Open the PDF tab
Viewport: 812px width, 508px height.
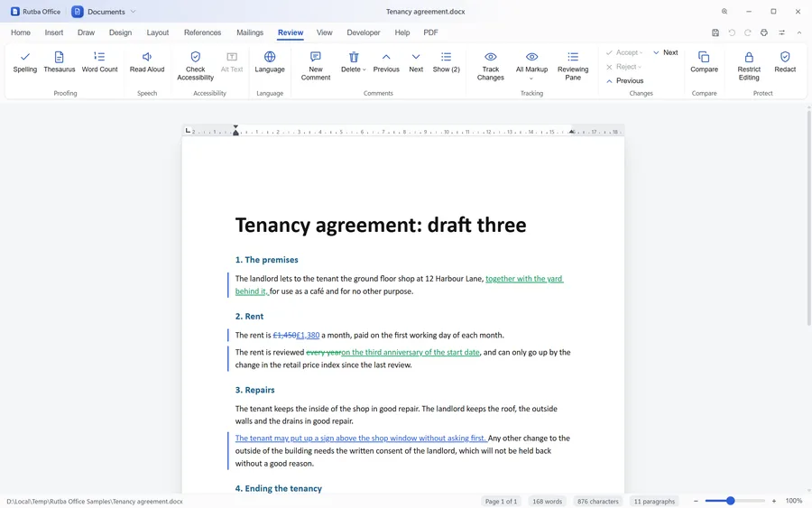(430, 32)
